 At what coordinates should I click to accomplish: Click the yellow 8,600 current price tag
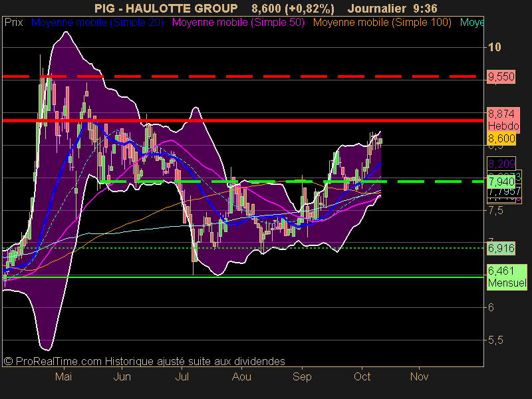tap(501, 138)
